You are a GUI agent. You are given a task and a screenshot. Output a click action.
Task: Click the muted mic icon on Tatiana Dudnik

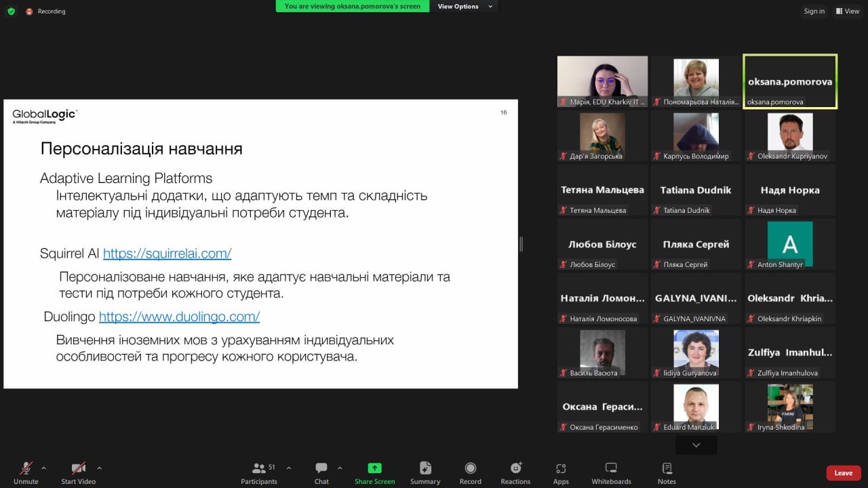pyautogui.click(x=656, y=210)
